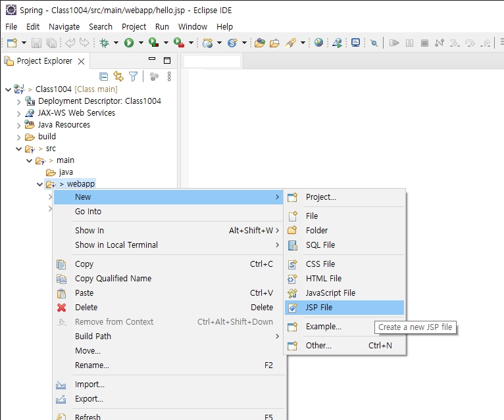Image resolution: width=504 pixels, height=420 pixels.
Task: Click the Skip All Breakpoints icon
Action: point(374,43)
